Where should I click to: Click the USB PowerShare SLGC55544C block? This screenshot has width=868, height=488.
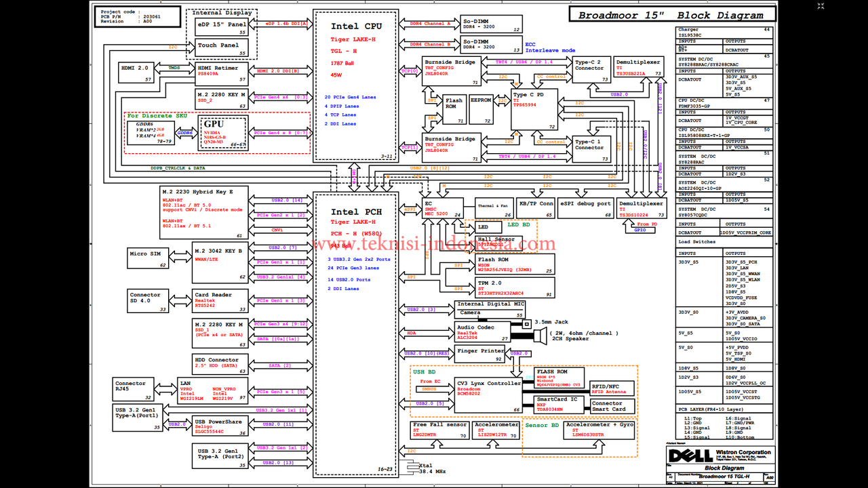coord(220,426)
